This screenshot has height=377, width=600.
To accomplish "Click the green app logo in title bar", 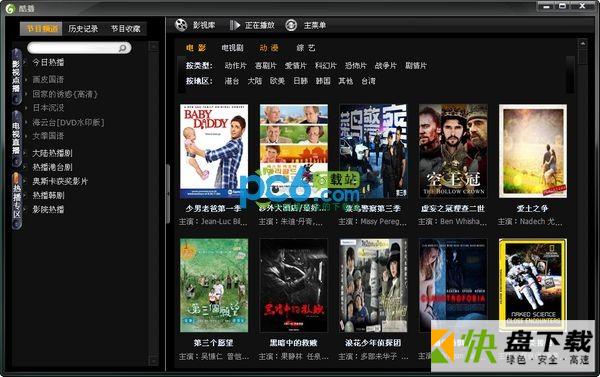I will click(x=10, y=8).
